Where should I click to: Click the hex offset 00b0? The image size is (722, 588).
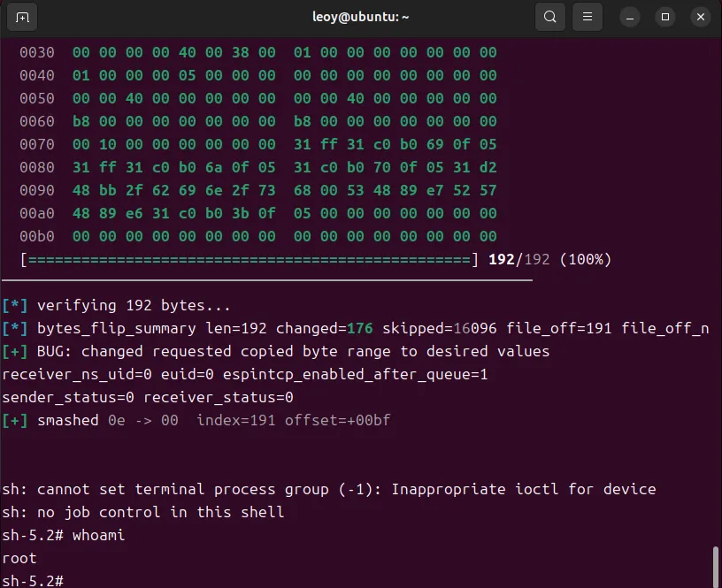tap(37, 236)
